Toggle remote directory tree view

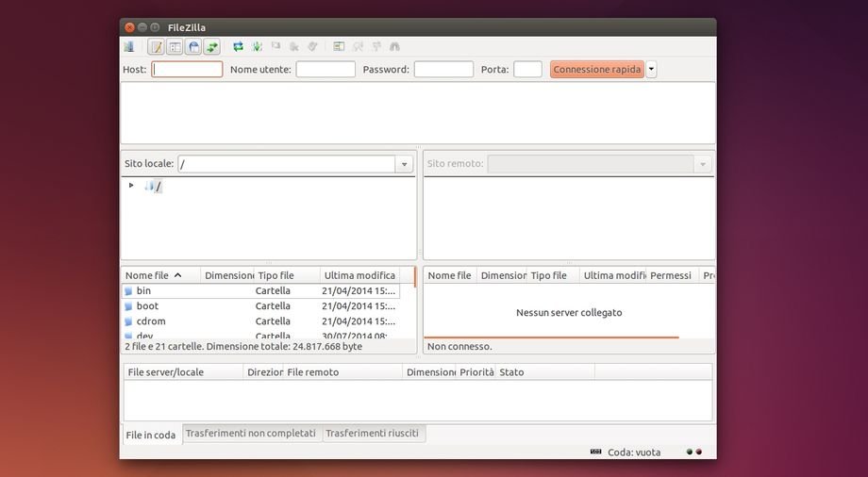(x=193, y=46)
